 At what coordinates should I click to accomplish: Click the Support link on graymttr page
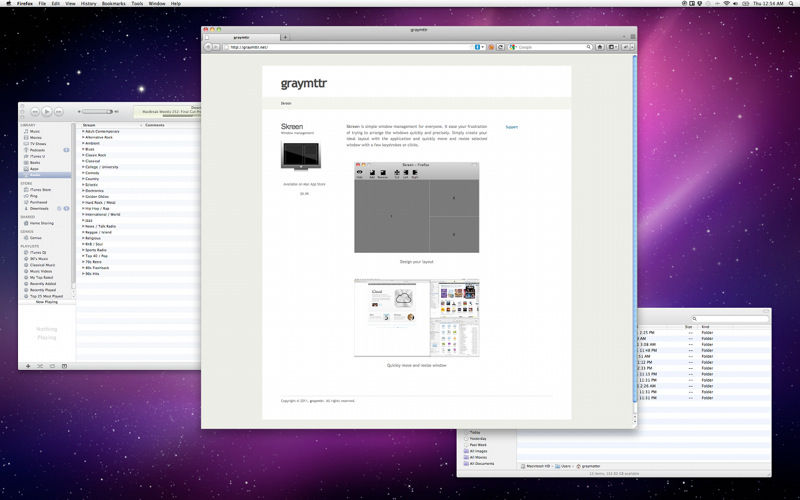511,127
